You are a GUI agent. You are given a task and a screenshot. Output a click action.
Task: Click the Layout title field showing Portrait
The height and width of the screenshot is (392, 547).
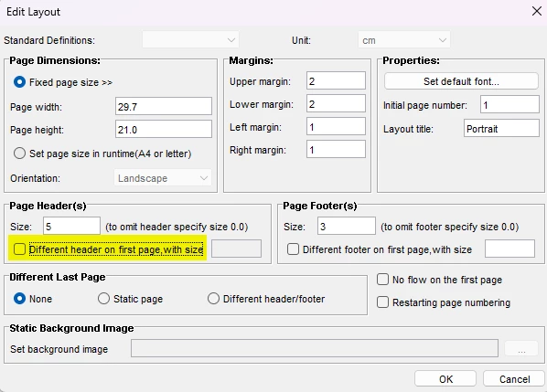(x=501, y=128)
